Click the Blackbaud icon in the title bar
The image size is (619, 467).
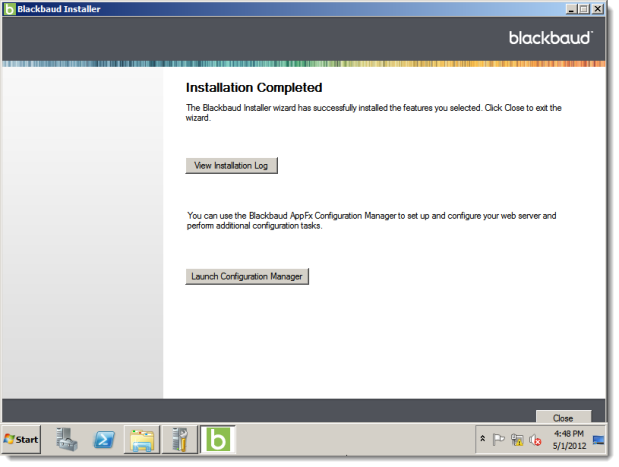pos(9,9)
